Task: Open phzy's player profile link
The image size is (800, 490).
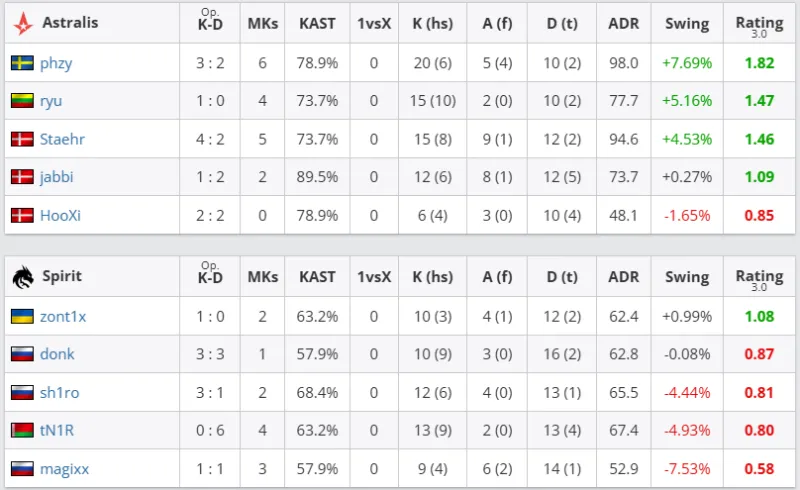Action: [x=56, y=63]
